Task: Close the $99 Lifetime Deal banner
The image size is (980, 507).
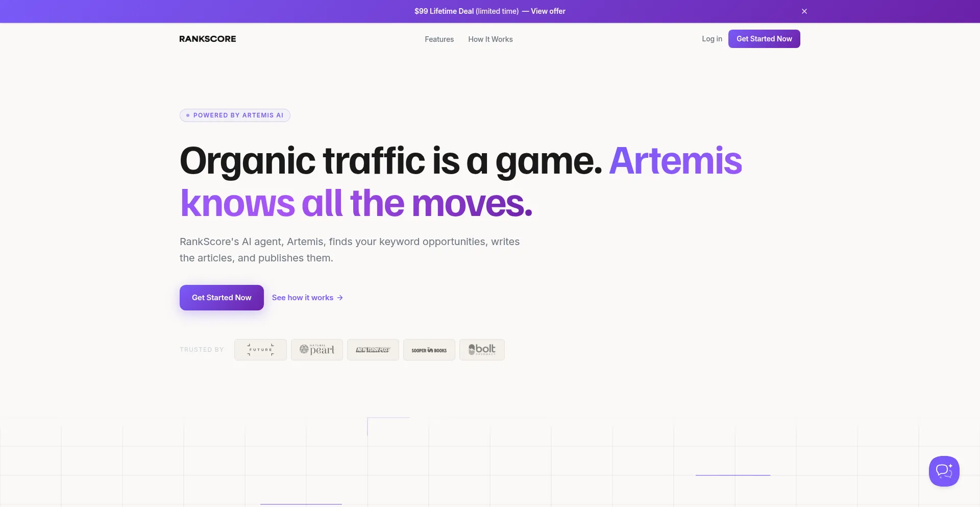Action: (x=804, y=11)
